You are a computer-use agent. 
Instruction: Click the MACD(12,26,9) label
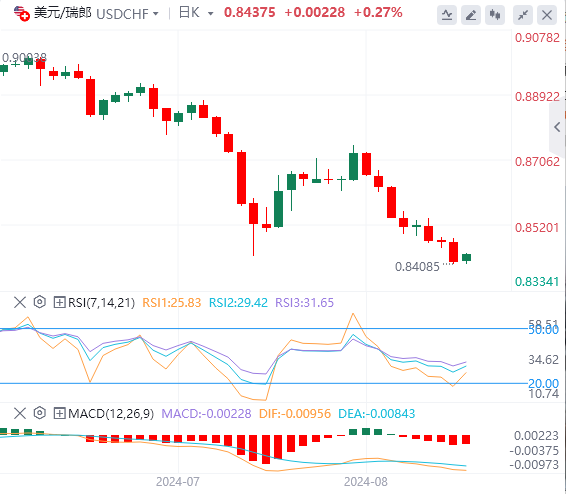[x=111, y=413]
